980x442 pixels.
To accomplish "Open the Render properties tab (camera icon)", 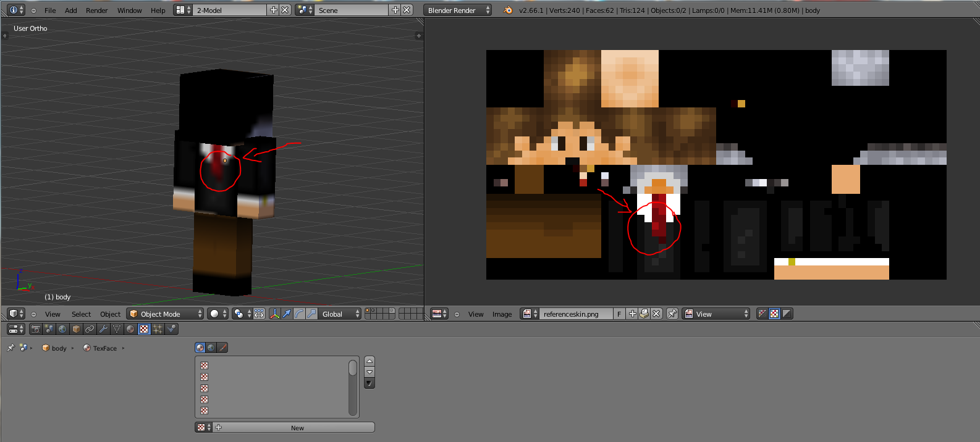I will 36,329.
